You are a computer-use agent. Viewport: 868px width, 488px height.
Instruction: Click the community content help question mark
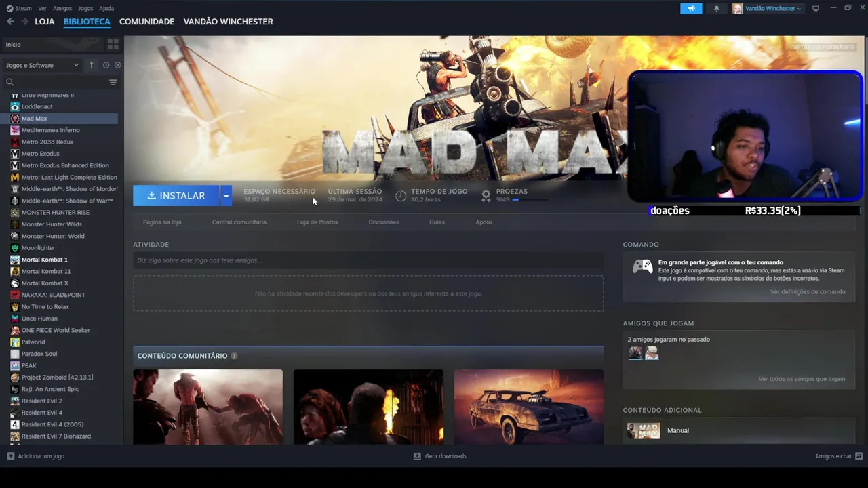coord(234,356)
